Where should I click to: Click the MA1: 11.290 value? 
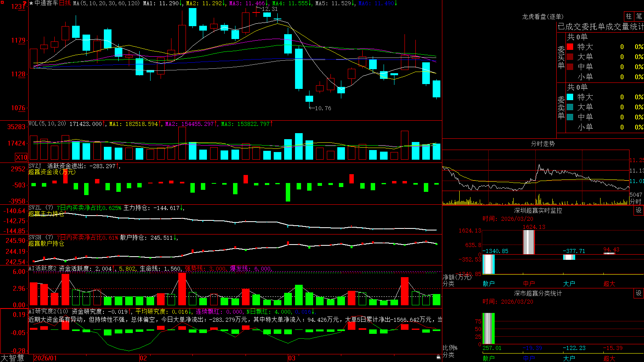161,3
